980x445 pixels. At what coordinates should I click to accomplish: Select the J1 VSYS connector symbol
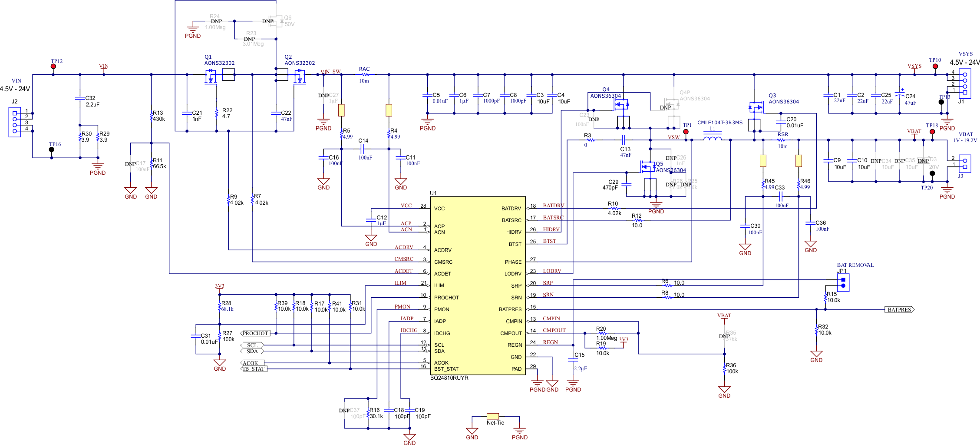[965, 83]
